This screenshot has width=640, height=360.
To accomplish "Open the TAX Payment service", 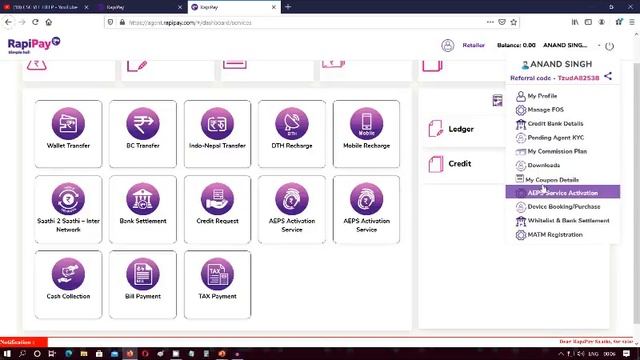I will point(217,284).
